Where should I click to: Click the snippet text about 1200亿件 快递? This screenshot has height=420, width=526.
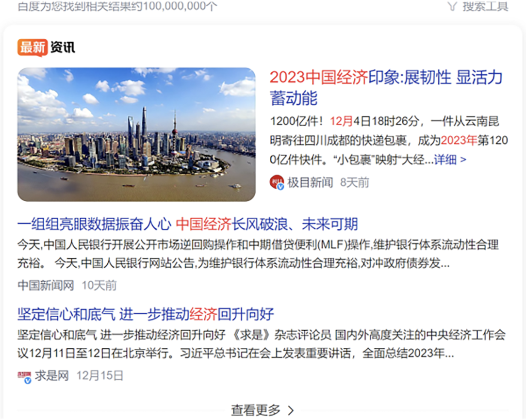click(x=389, y=141)
